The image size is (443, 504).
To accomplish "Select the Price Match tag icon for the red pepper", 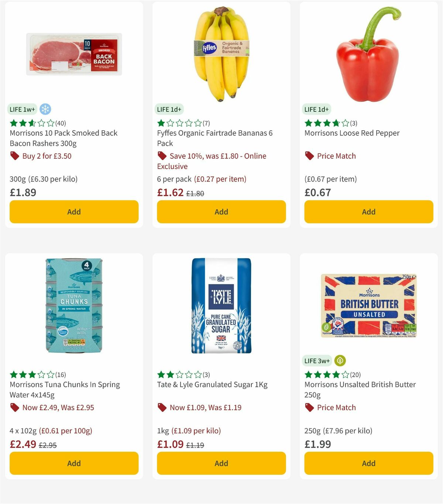I will coord(309,156).
